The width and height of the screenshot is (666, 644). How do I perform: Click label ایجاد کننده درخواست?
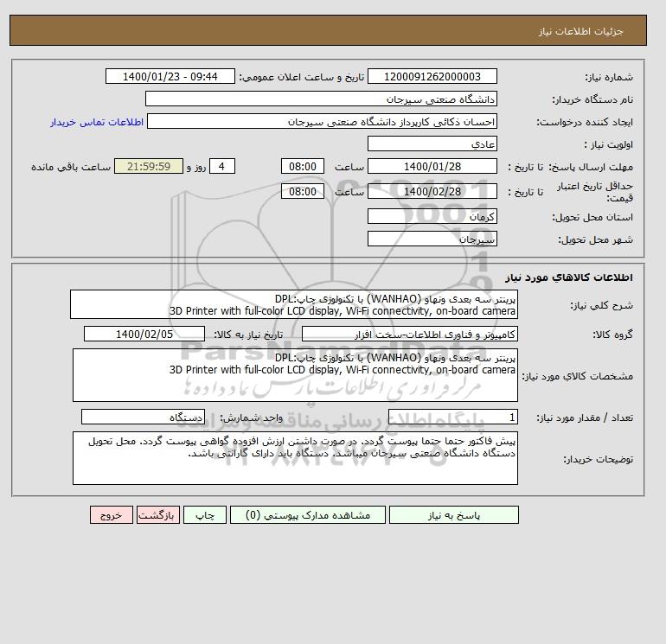(585, 122)
